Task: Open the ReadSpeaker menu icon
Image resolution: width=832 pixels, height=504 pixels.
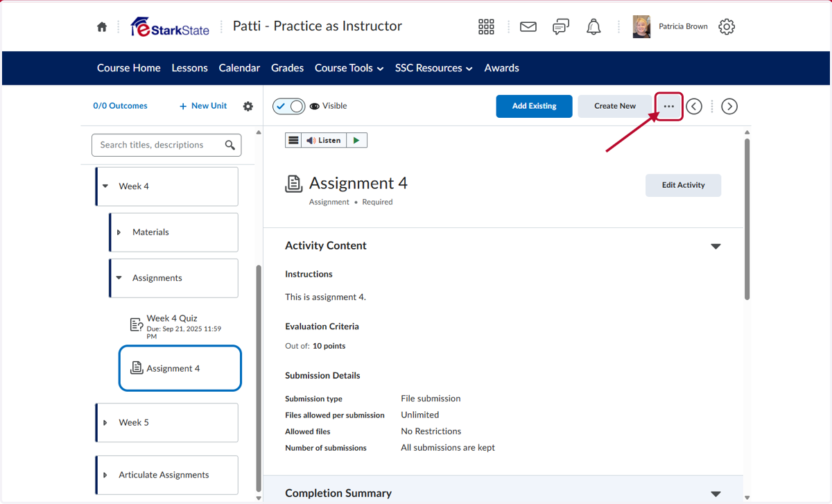Action: (293, 140)
